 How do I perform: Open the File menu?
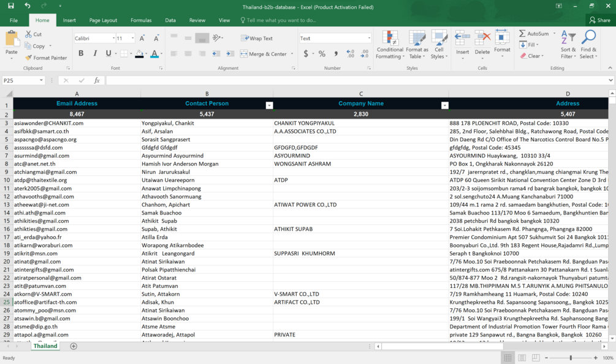13,20
